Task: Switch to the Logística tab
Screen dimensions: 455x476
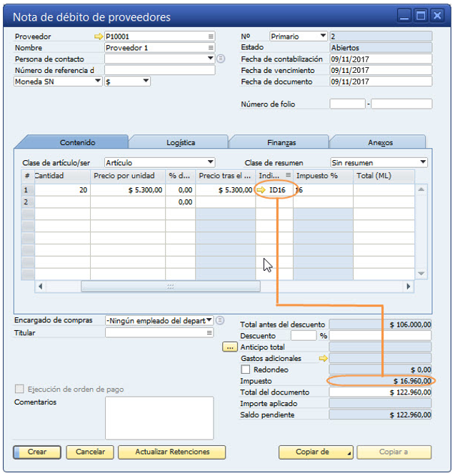Action: 179,142
